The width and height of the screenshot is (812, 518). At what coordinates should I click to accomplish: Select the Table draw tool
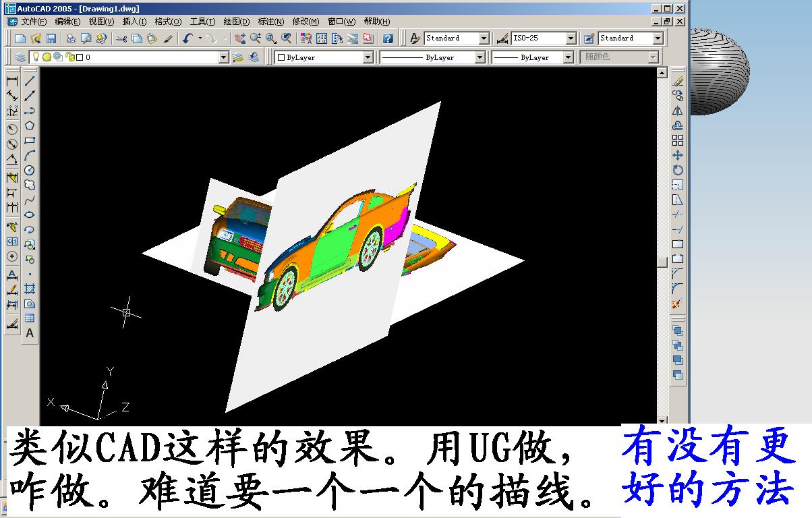pyautogui.click(x=30, y=318)
